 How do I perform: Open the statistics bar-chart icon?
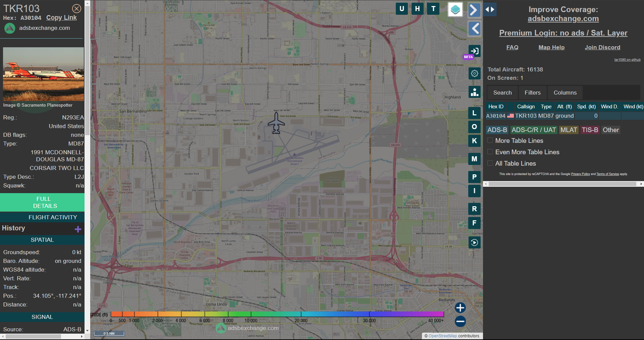click(474, 92)
